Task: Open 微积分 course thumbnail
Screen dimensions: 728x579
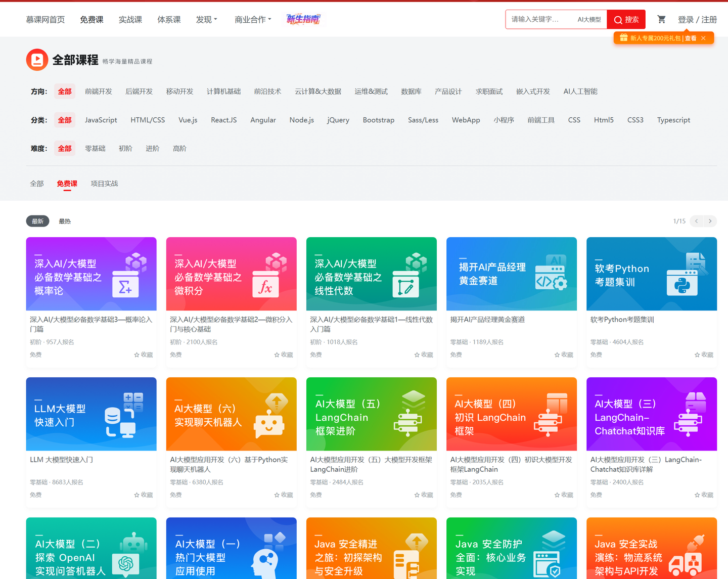Action: [x=232, y=274]
